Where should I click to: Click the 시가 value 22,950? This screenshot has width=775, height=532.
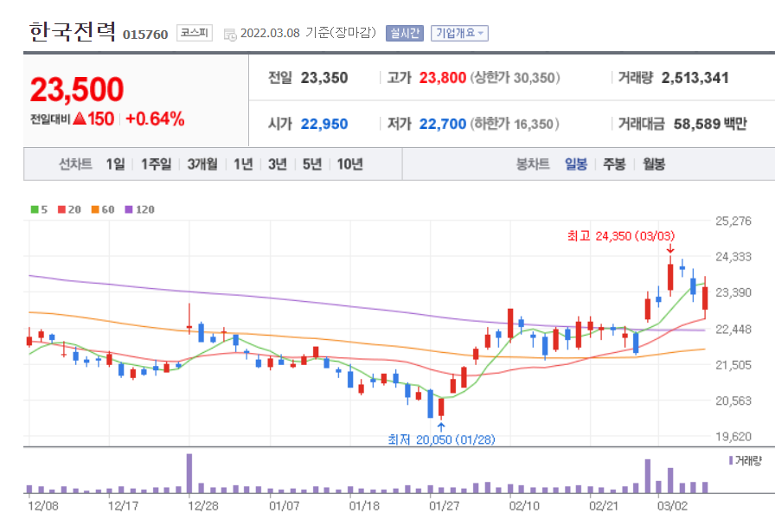tap(324, 124)
